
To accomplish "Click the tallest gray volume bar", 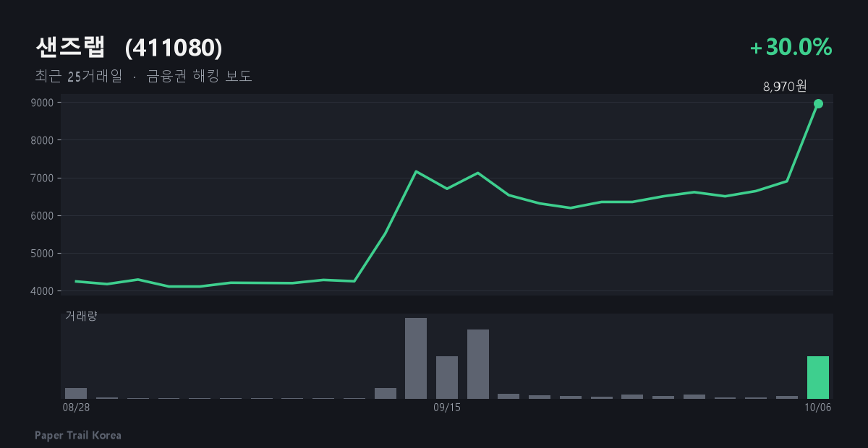I will pyautogui.click(x=416, y=358).
